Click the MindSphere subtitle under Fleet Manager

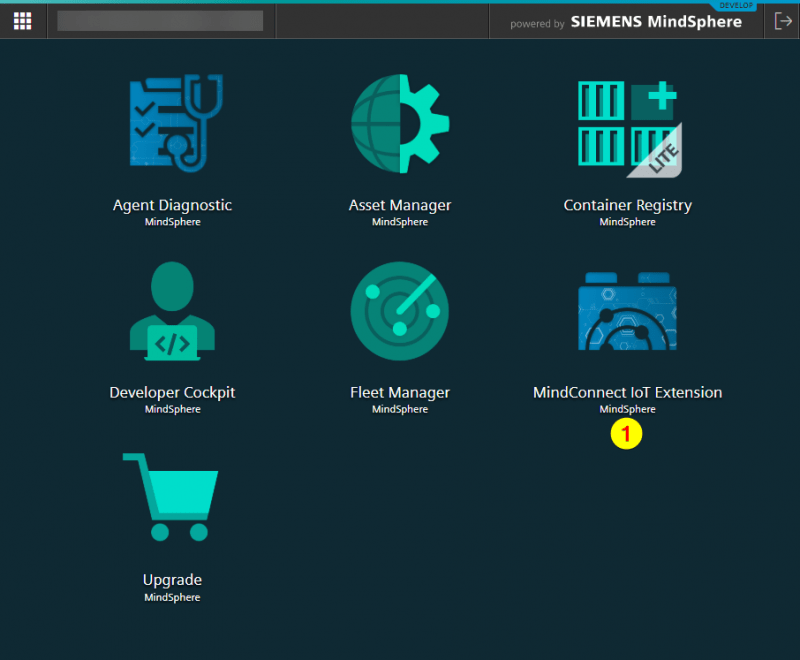point(399,409)
